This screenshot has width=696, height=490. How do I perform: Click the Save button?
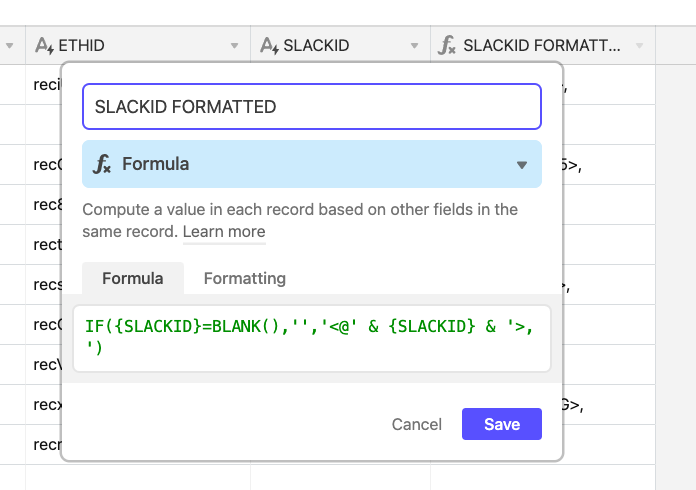502,424
